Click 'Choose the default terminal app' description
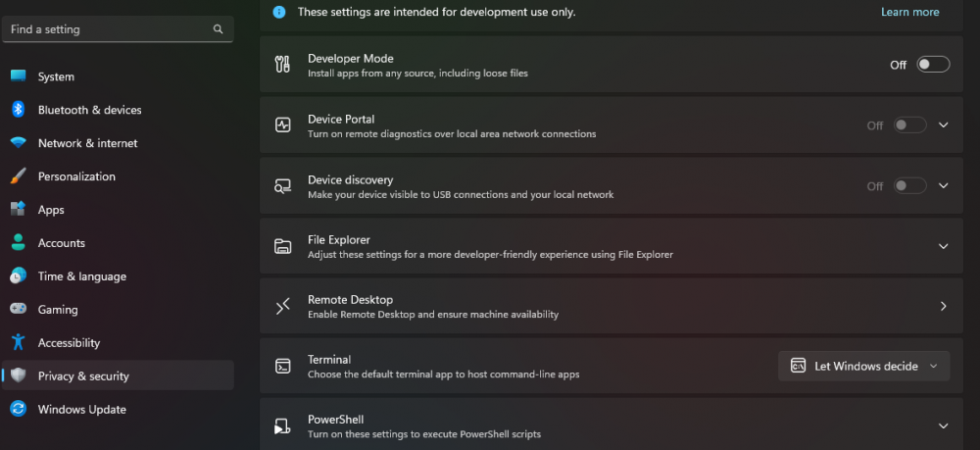 pyautogui.click(x=443, y=375)
